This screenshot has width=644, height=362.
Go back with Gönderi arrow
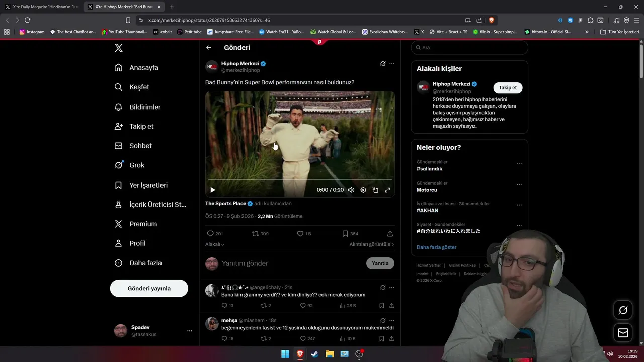pos(209,48)
